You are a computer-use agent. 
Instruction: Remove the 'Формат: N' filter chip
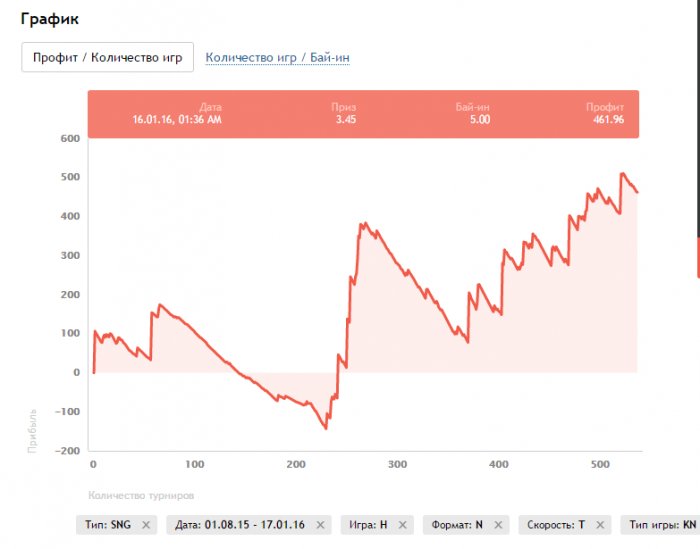pyautogui.click(x=498, y=525)
